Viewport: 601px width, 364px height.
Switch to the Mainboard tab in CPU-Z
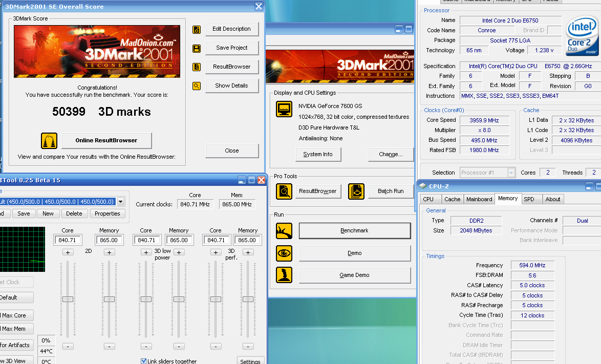(479, 199)
